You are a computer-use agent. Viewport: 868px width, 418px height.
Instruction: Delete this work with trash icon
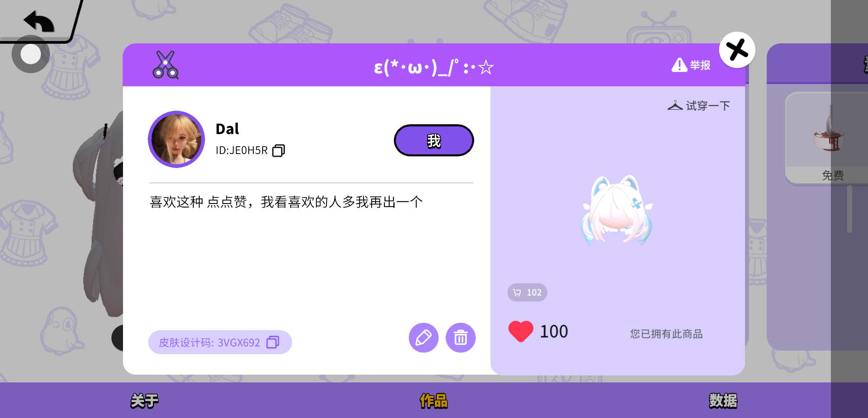click(460, 337)
